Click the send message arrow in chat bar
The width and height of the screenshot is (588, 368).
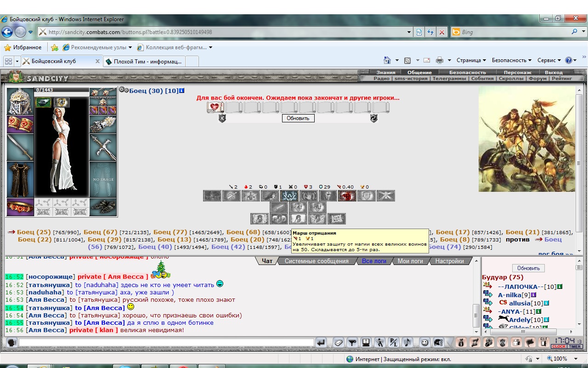click(321, 342)
